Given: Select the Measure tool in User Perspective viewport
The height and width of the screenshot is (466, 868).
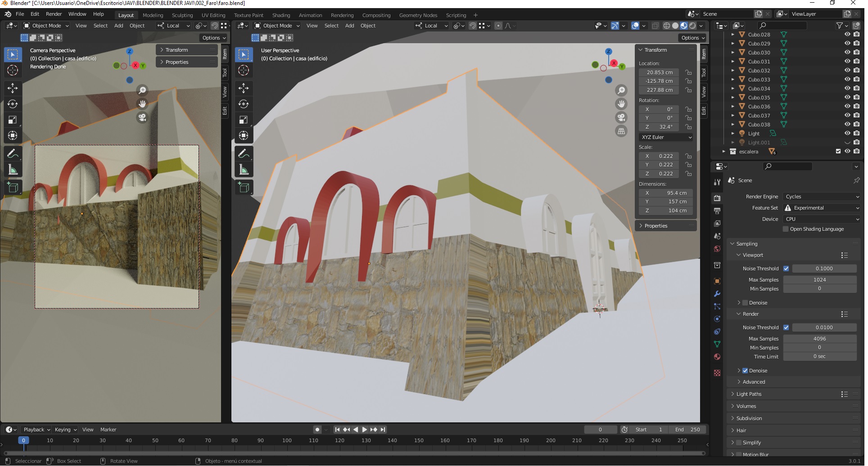Looking at the screenshot, I should 244,170.
